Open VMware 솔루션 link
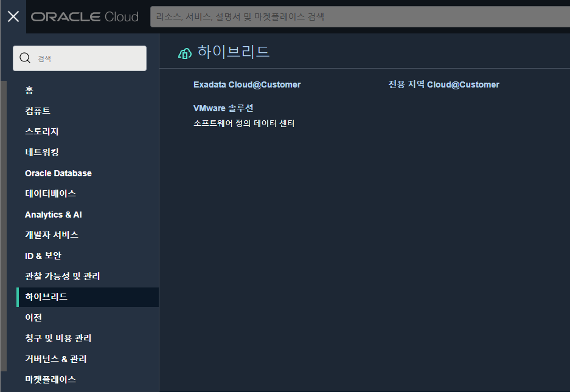Screen dimensions: 570x392 223,108
